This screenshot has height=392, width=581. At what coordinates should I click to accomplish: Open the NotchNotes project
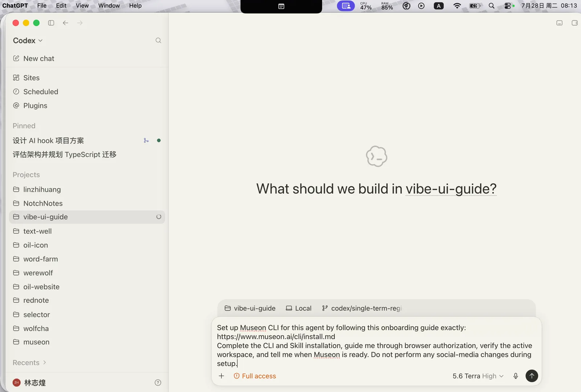point(87,203)
